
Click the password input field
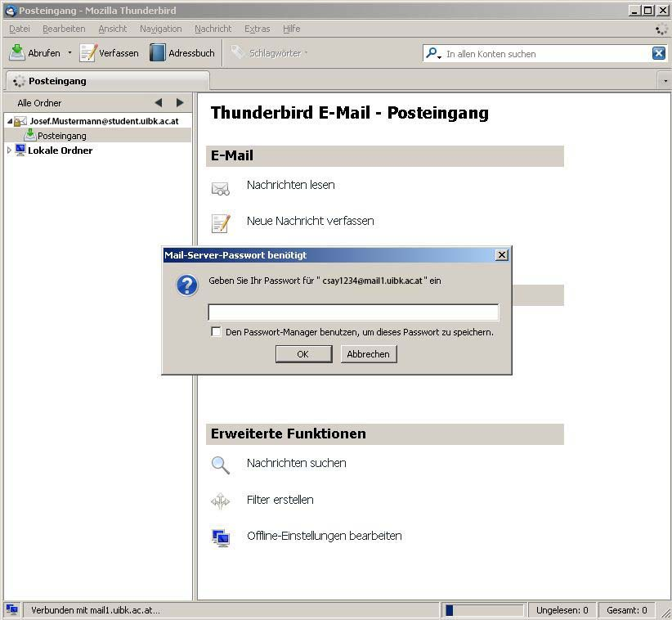(353, 312)
